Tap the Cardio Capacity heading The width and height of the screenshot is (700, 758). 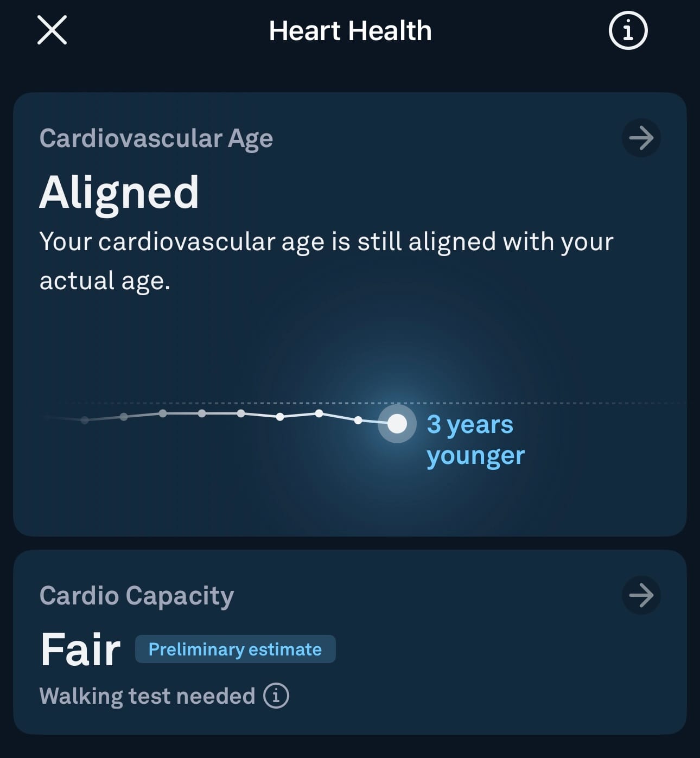137,596
